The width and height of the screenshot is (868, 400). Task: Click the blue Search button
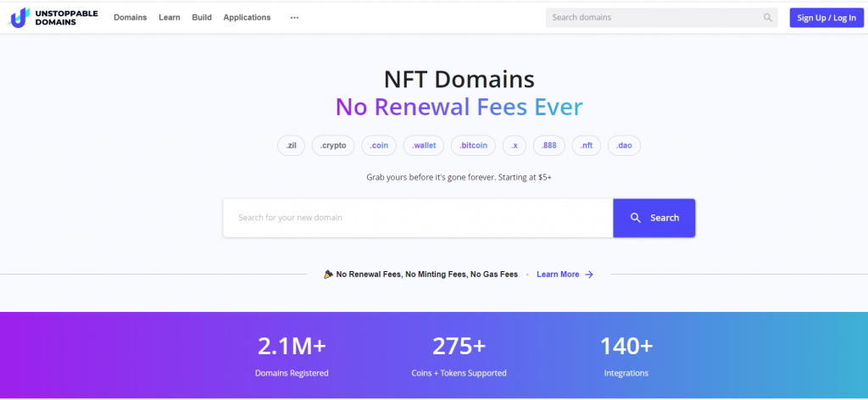point(654,218)
